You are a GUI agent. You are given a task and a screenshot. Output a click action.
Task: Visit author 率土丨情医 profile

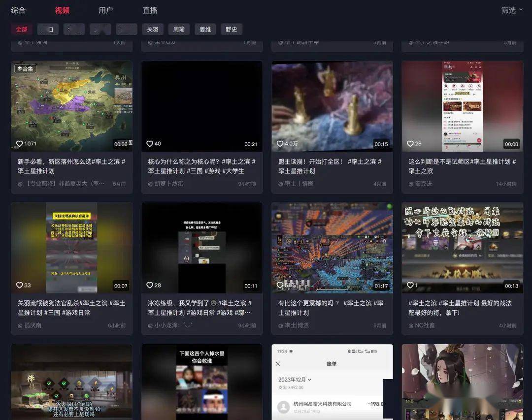(296, 184)
